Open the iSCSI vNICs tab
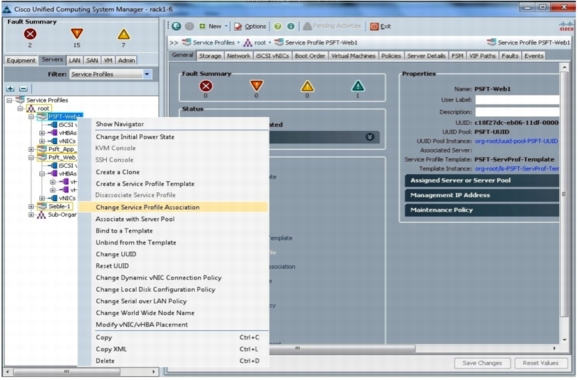The width and height of the screenshot is (578, 380). tap(273, 56)
